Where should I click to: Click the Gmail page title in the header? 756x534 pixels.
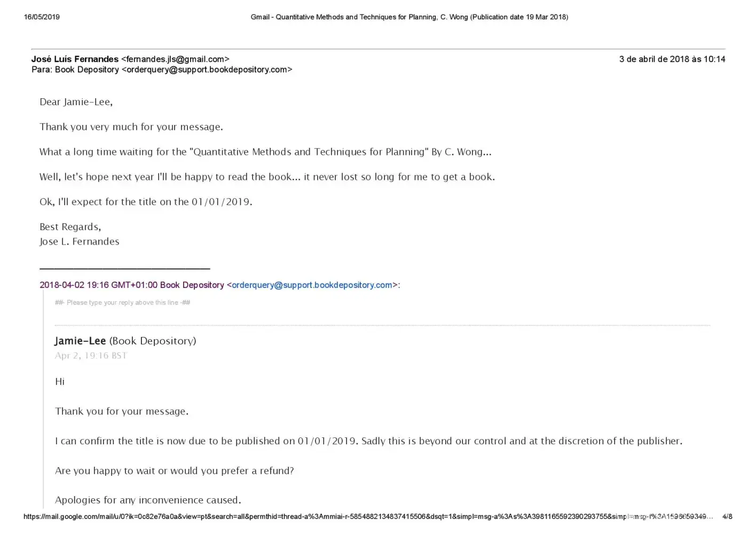point(409,17)
